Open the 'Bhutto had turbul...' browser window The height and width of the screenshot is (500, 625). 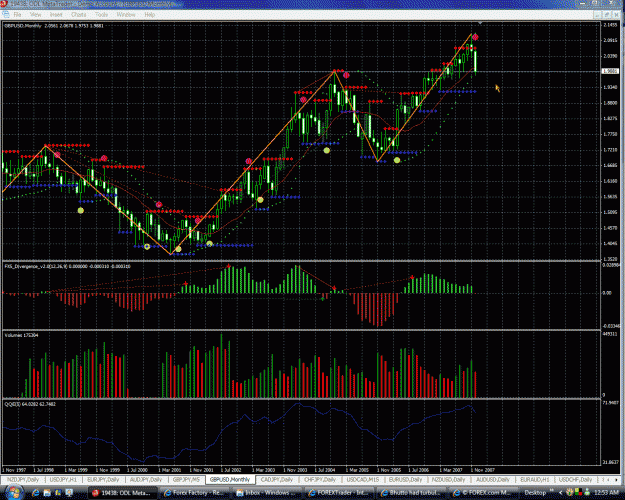[x=411, y=493]
